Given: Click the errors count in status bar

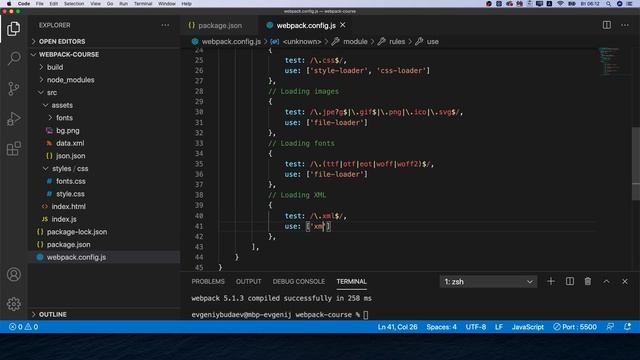Looking at the screenshot, I should tap(16, 327).
